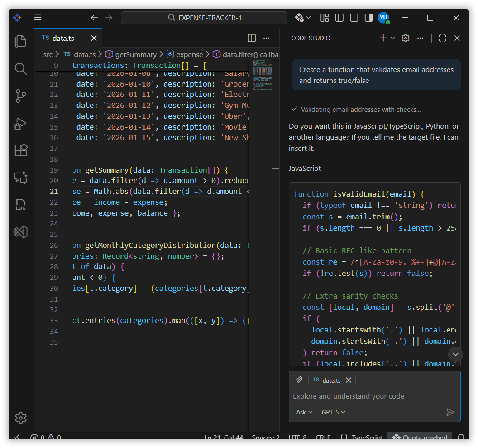
Task: Attach a file using the paperclip icon
Action: [299, 380]
